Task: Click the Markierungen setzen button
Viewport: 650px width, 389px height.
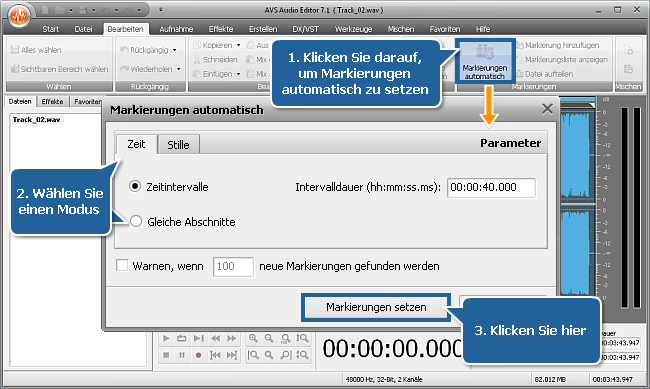Action: (376, 307)
